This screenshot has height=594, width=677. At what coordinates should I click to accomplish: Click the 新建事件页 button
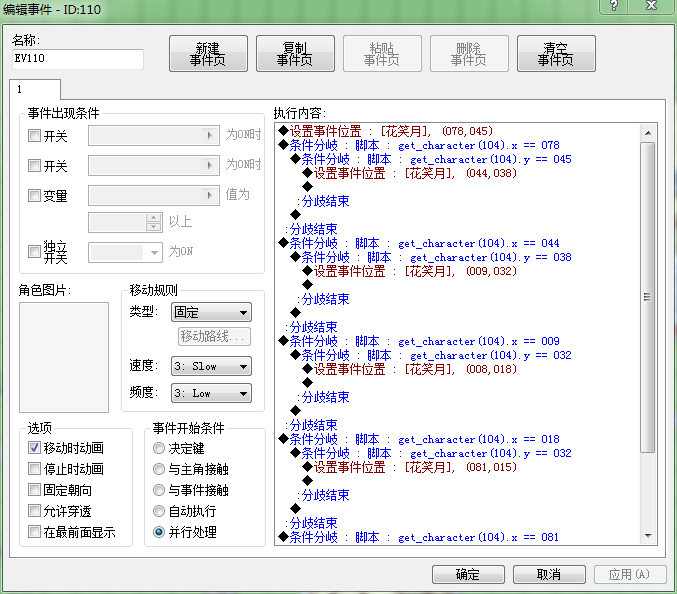[208, 54]
